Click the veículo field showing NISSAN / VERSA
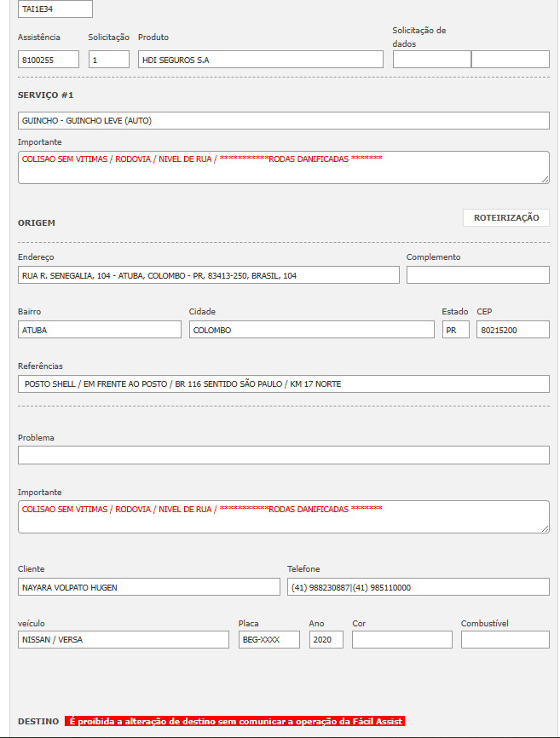Screen dimensions: 560x738 pos(123,640)
